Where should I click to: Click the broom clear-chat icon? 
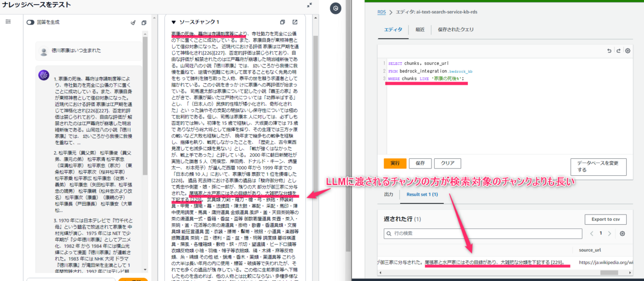(x=134, y=23)
